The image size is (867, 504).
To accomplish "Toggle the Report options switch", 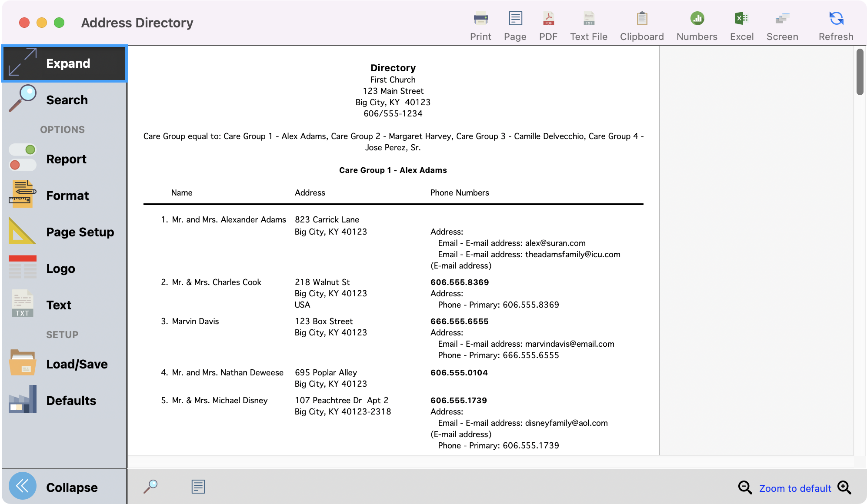I will (22, 158).
